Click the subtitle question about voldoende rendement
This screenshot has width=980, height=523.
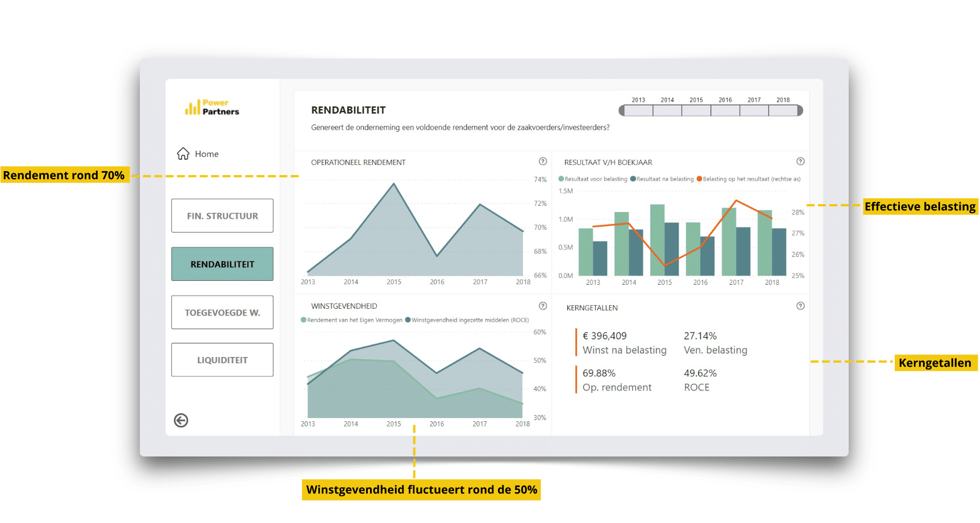(460, 127)
